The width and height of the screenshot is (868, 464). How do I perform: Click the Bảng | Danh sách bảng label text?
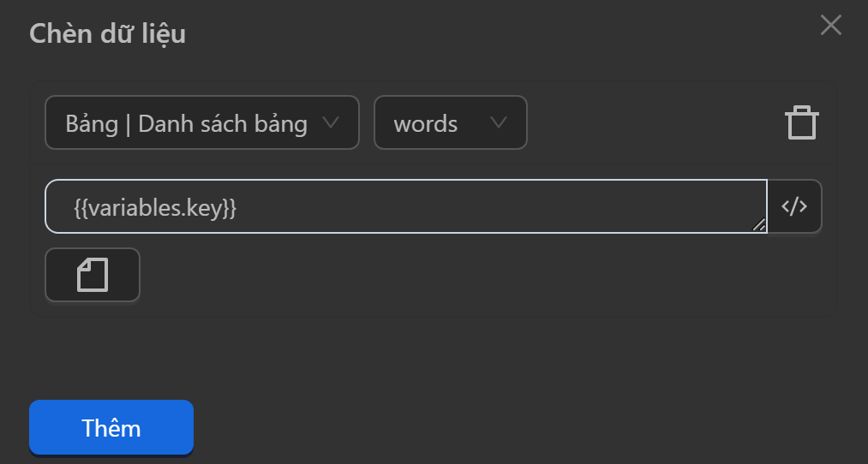point(186,124)
